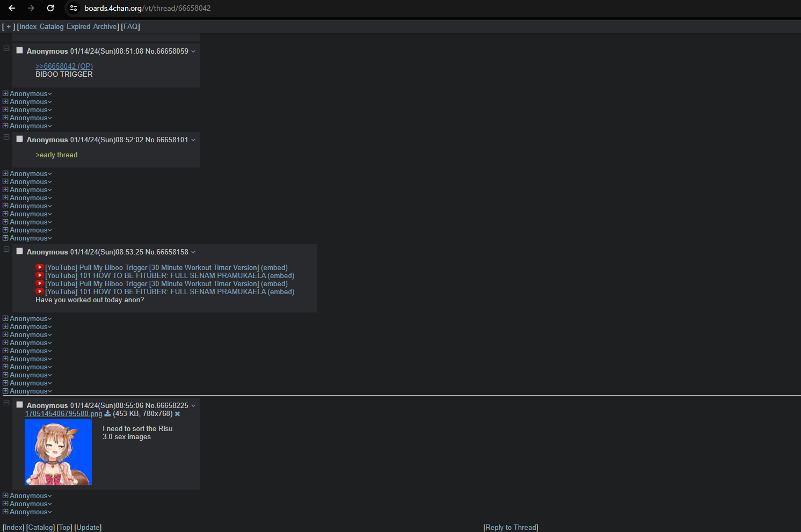Hide post No.66658059 with minus icon

coord(6,48)
